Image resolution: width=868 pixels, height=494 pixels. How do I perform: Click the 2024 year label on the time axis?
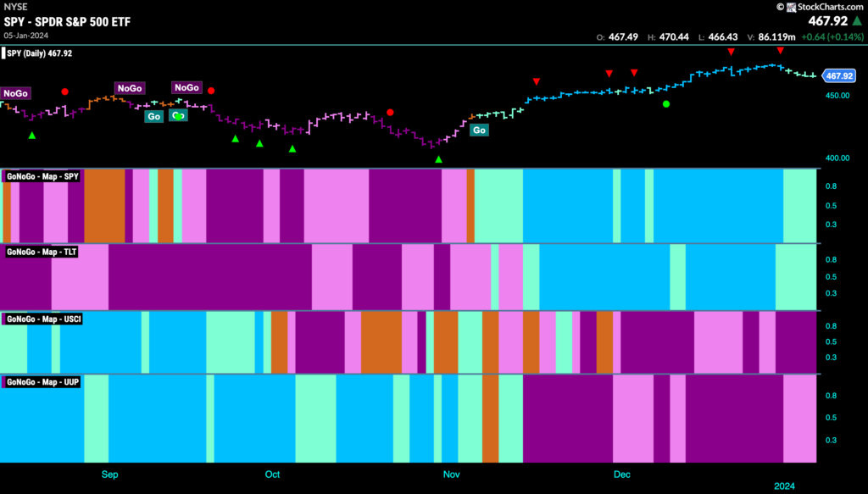pos(784,486)
